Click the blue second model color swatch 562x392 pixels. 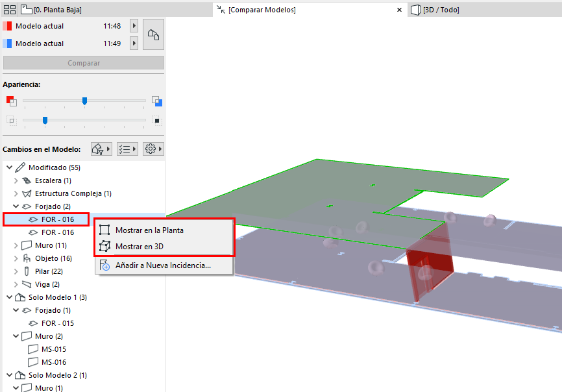point(7,43)
